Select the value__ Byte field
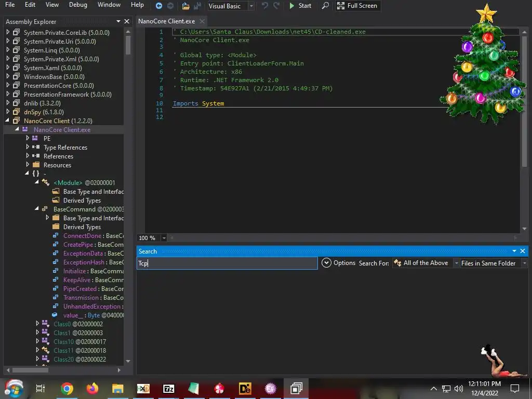The width and height of the screenshot is (532, 399). (94, 315)
